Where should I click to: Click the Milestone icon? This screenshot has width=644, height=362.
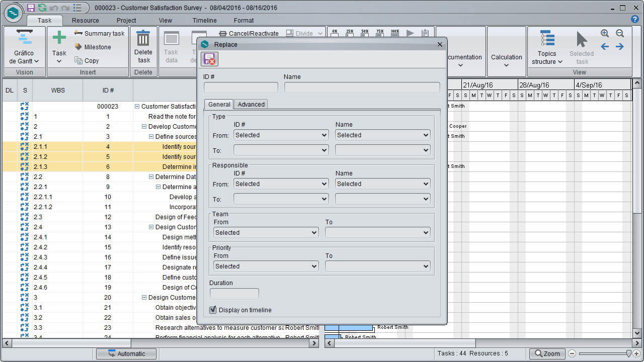(x=78, y=47)
